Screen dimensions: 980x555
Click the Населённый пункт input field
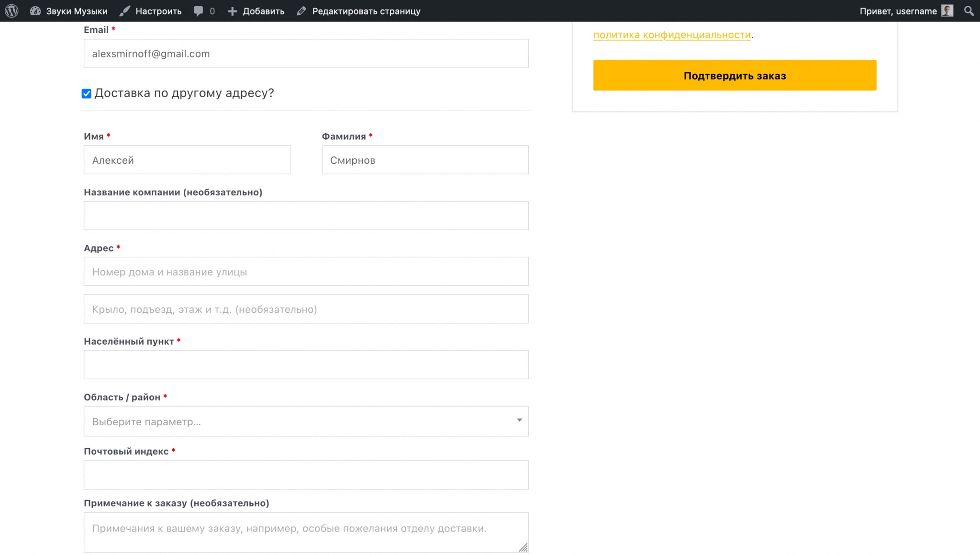[306, 364]
